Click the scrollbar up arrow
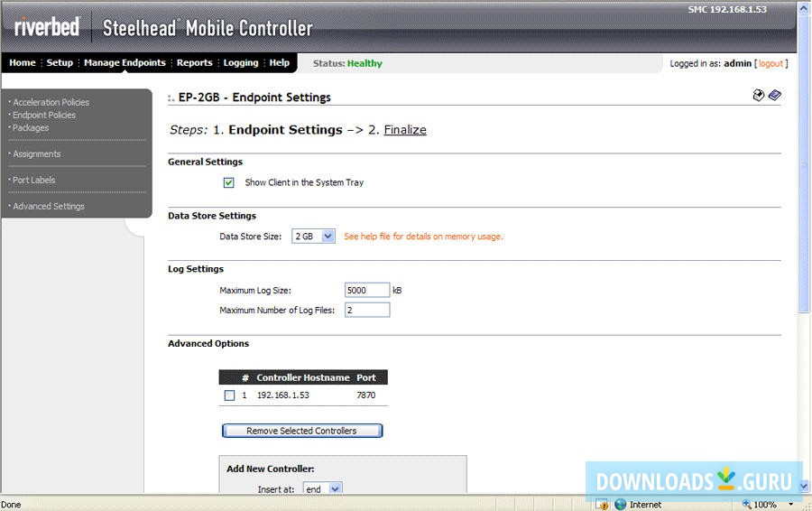This screenshot has width=812, height=511. point(804,9)
